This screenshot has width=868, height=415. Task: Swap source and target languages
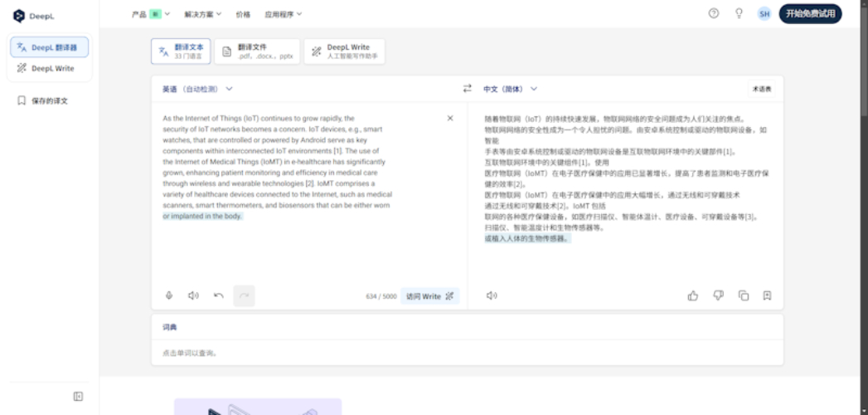tap(468, 89)
